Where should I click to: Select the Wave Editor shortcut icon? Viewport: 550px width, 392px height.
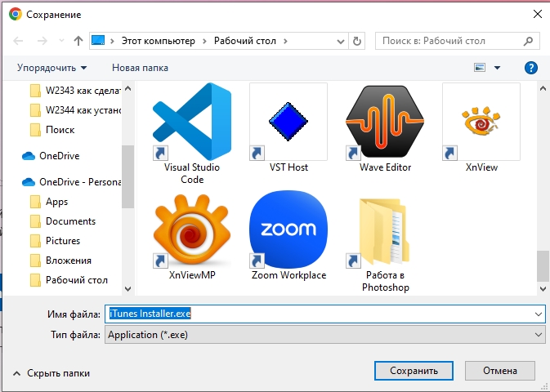coord(385,122)
